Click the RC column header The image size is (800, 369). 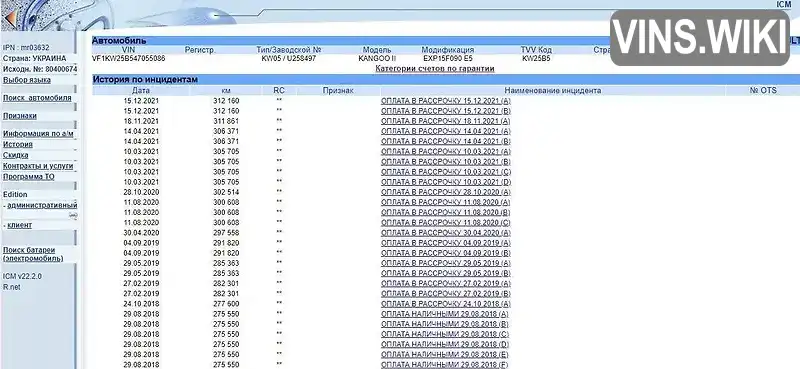coord(279,90)
